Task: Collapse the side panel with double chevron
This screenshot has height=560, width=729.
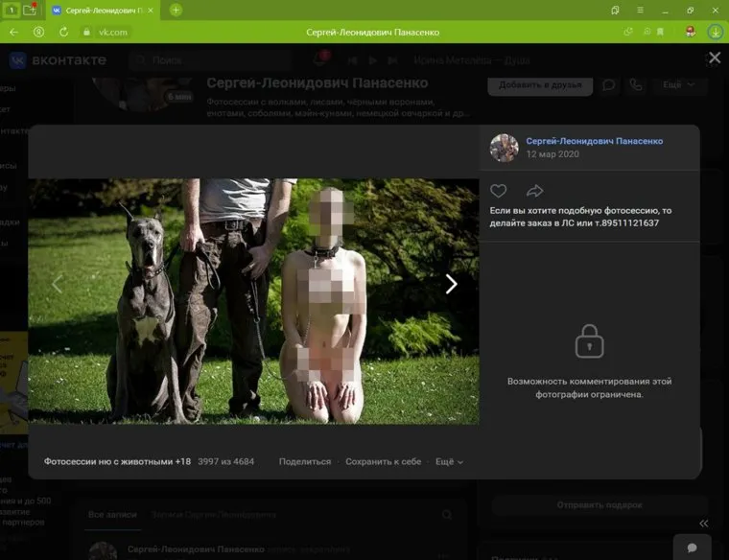Action: 704,523
